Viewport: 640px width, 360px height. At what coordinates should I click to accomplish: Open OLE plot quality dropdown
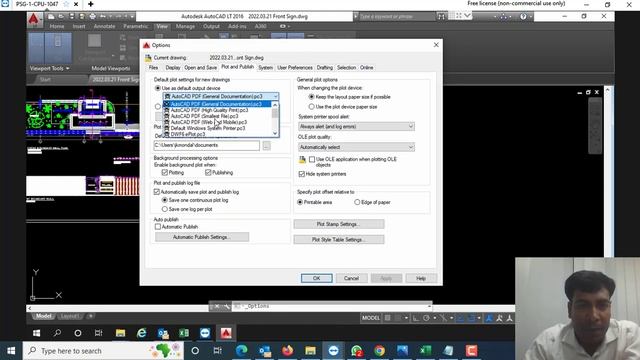tap(356, 147)
